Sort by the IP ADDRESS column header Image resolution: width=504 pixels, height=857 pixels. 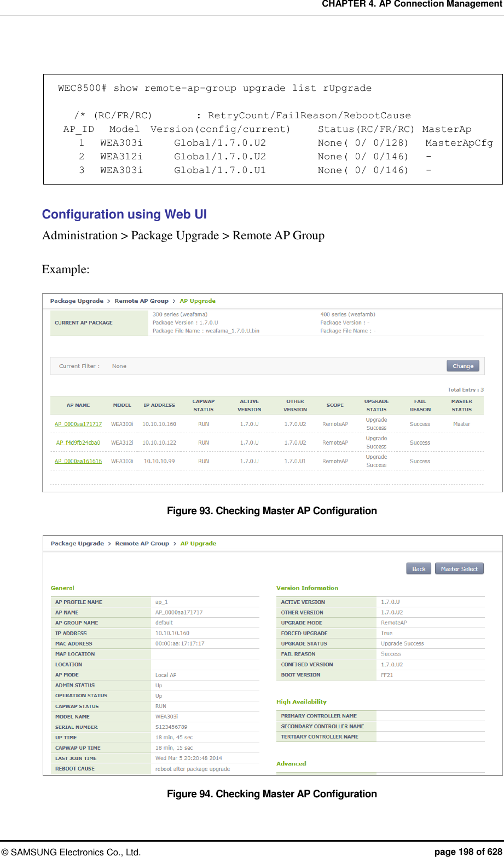coord(159,405)
